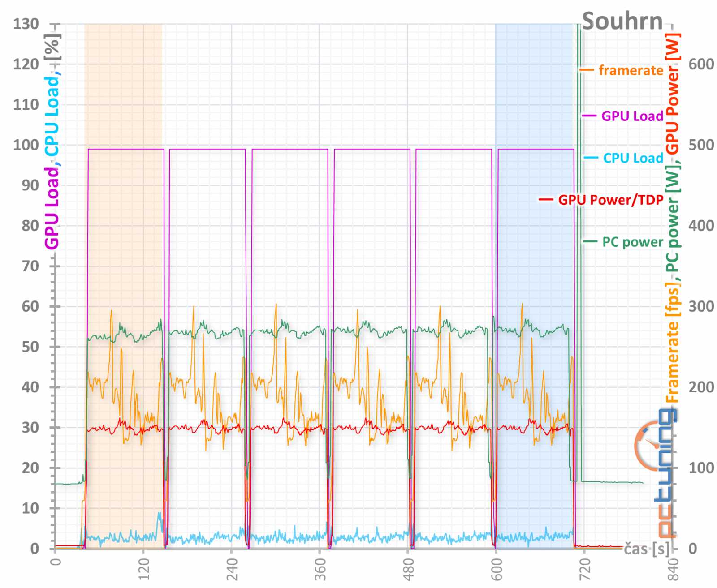Click the left axis value 30

click(x=30, y=427)
